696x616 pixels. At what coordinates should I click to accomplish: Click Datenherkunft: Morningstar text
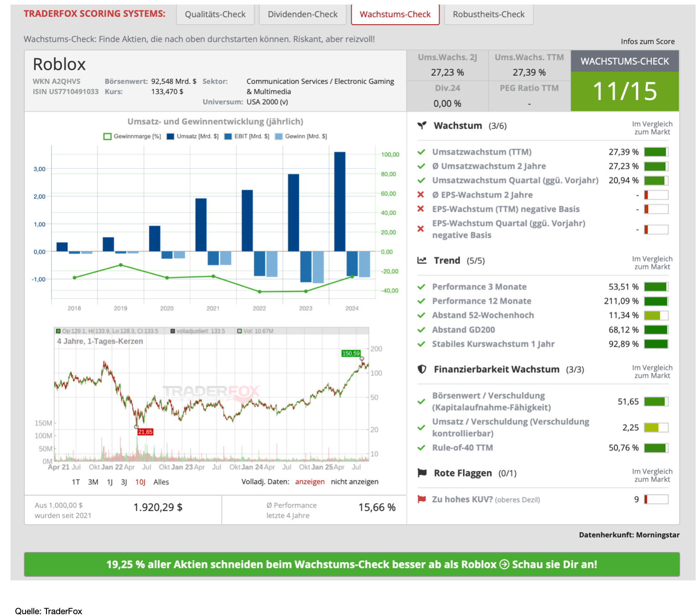coord(629,535)
